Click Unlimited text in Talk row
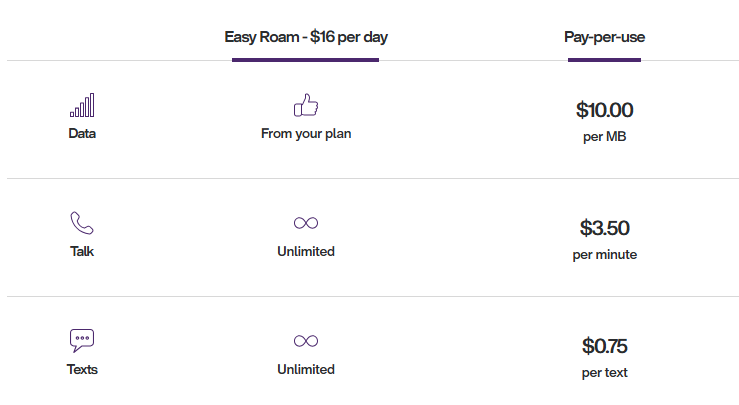 click(305, 251)
